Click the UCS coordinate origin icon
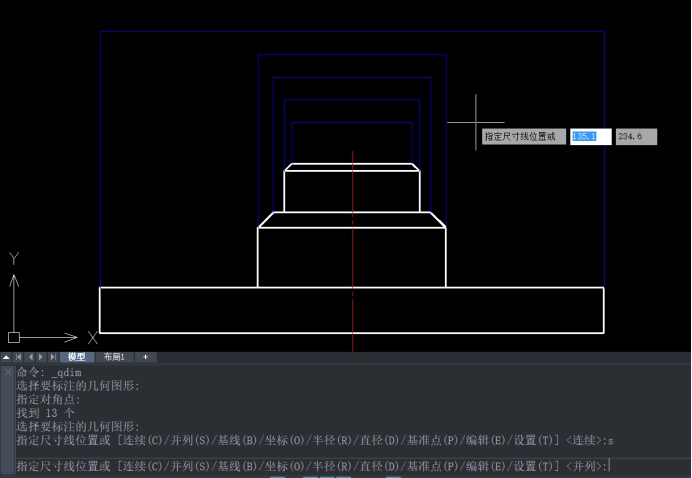The width and height of the screenshot is (692, 478). pos(14,338)
